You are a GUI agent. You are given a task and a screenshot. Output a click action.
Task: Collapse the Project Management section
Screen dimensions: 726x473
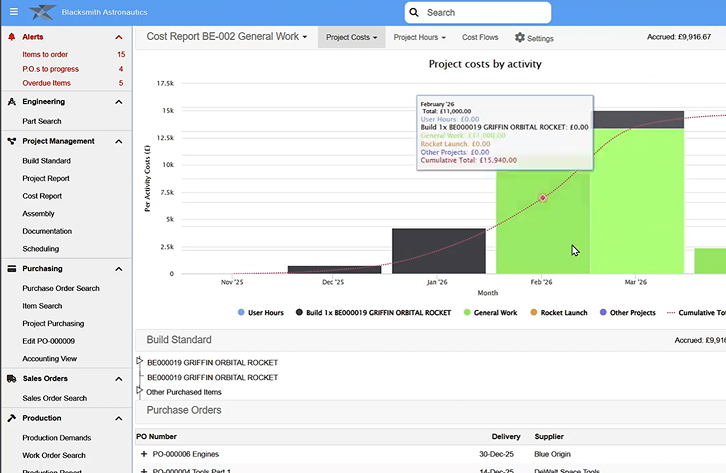(x=119, y=141)
